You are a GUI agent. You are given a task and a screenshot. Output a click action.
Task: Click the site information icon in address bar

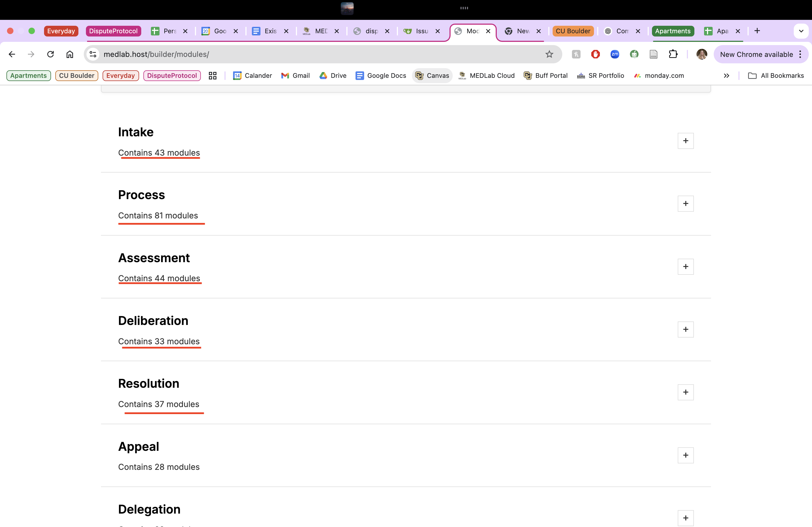93,54
